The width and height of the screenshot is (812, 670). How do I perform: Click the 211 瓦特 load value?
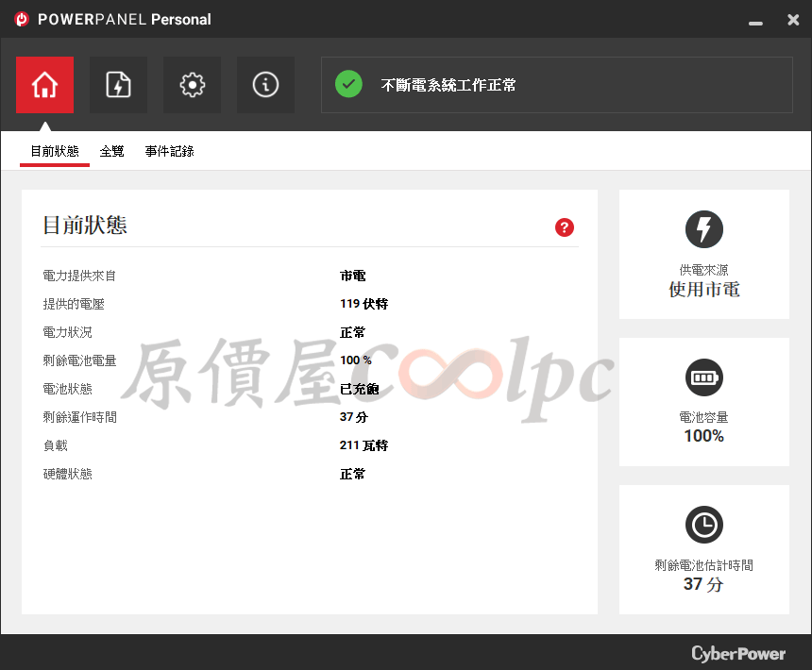(364, 445)
